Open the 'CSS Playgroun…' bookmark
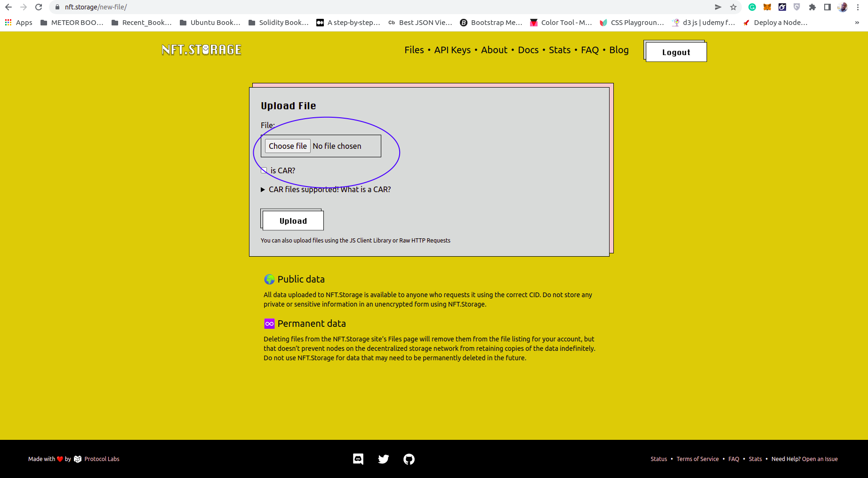This screenshot has width=868, height=478. (x=632, y=23)
